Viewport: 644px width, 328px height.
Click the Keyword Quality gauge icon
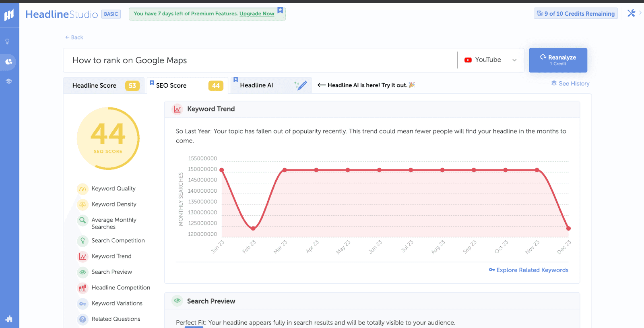point(83,189)
